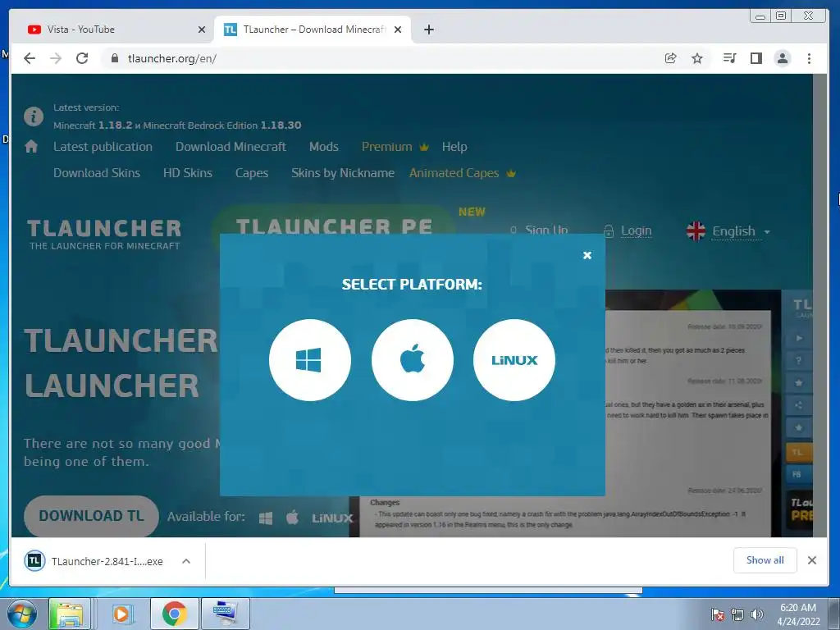Click the Action Center flag tray icon
This screenshot has width=840, height=630.
pyautogui.click(x=718, y=614)
